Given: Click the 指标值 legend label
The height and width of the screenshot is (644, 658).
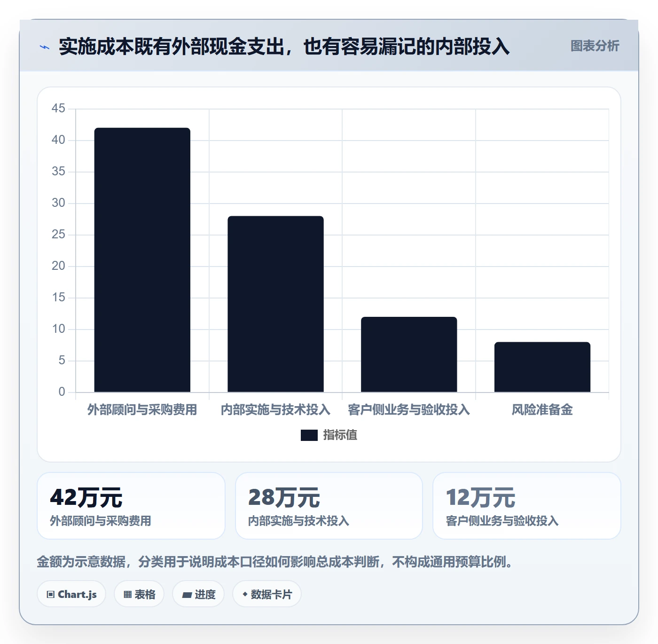Looking at the screenshot, I should pos(340,435).
